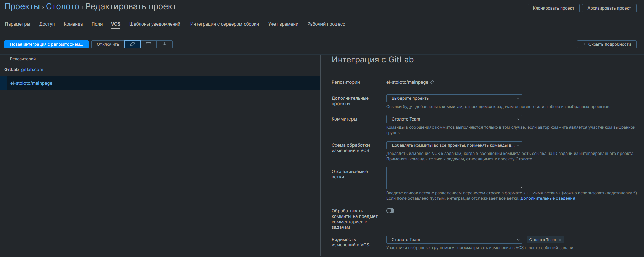
Task: Collapse details with Скрыть подробности
Action: (x=607, y=44)
